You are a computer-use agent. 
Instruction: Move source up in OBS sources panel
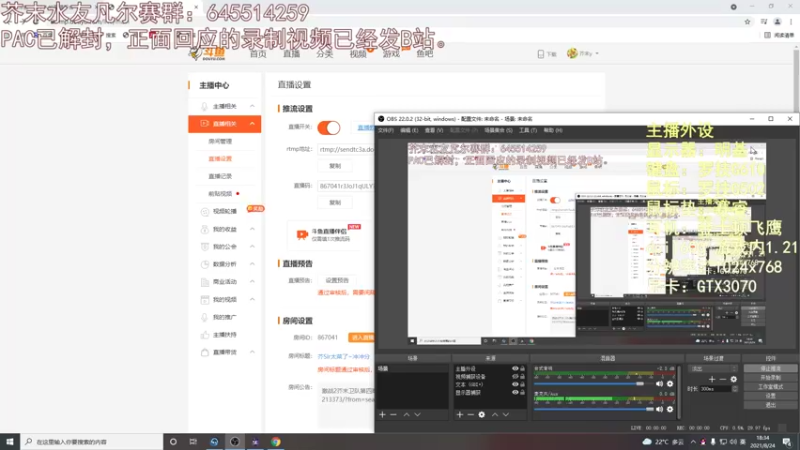494,415
